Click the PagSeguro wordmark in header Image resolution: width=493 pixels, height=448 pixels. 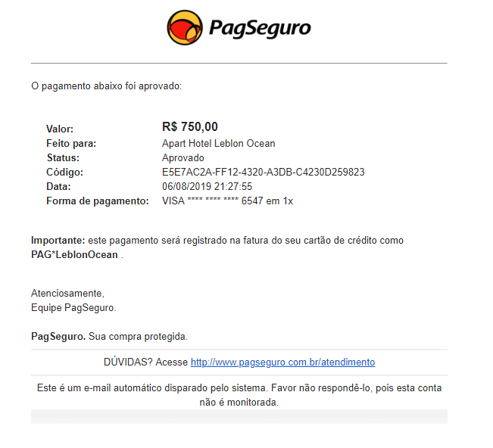click(x=260, y=28)
